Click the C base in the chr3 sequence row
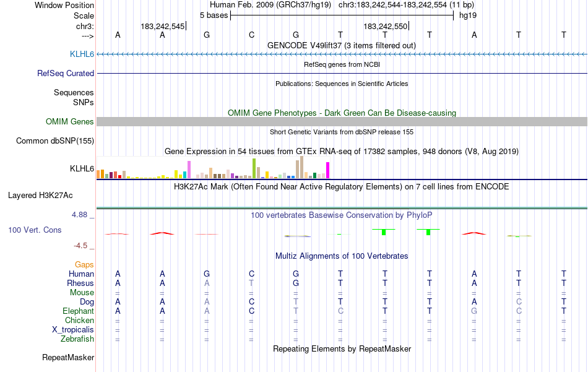 click(x=252, y=35)
